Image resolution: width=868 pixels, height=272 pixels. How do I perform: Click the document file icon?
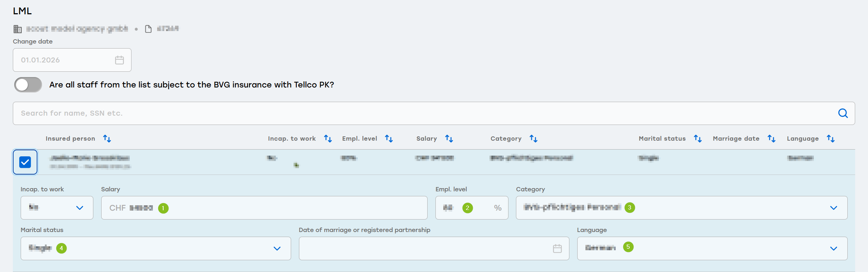tap(148, 29)
